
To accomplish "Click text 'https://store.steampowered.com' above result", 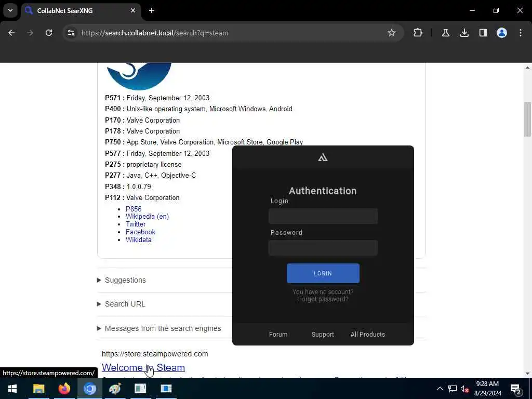I will (155, 354).
